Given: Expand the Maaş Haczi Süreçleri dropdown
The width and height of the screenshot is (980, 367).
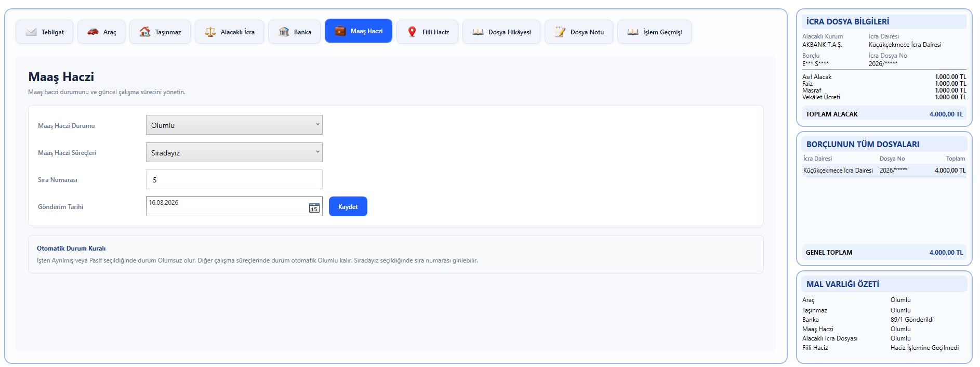Looking at the screenshot, I should (x=234, y=152).
